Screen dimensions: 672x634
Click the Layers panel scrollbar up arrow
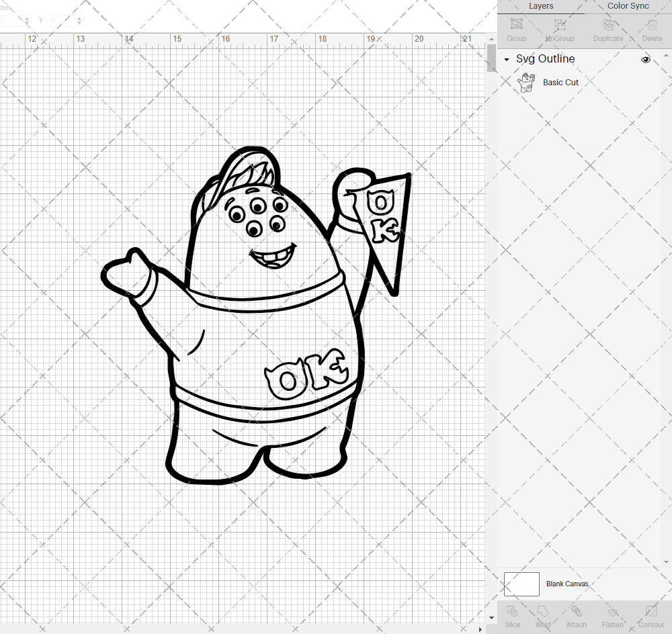(665, 55)
